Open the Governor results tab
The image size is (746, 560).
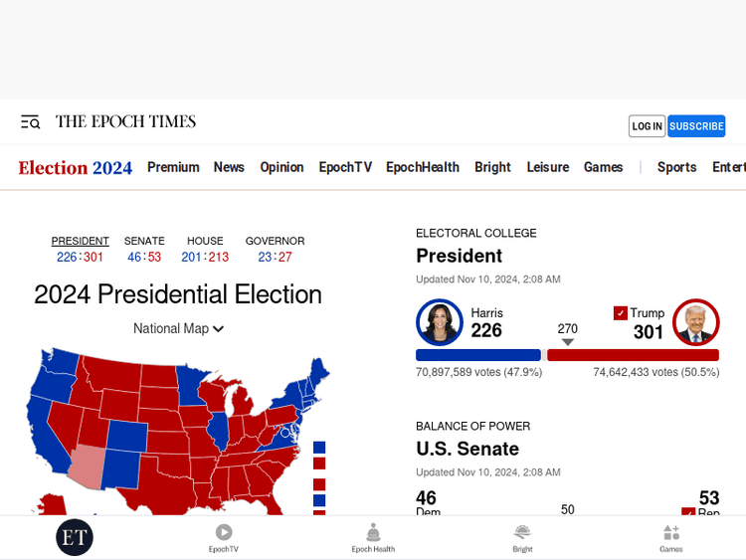(275, 241)
